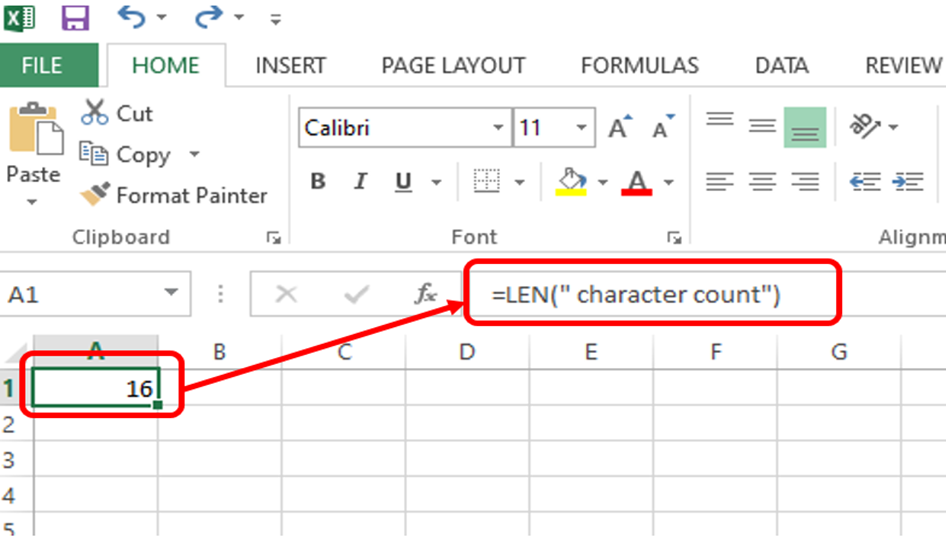946x549 pixels.
Task: Cut the selection
Action: [117, 113]
